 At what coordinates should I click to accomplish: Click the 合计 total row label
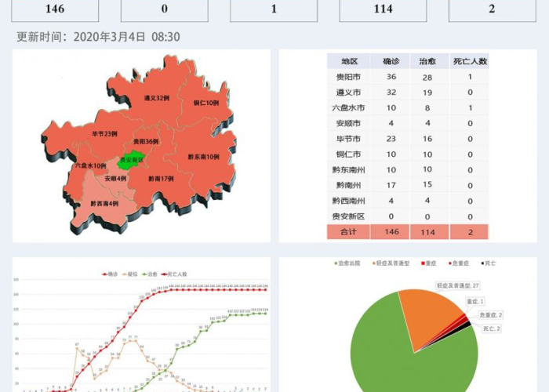pos(348,232)
